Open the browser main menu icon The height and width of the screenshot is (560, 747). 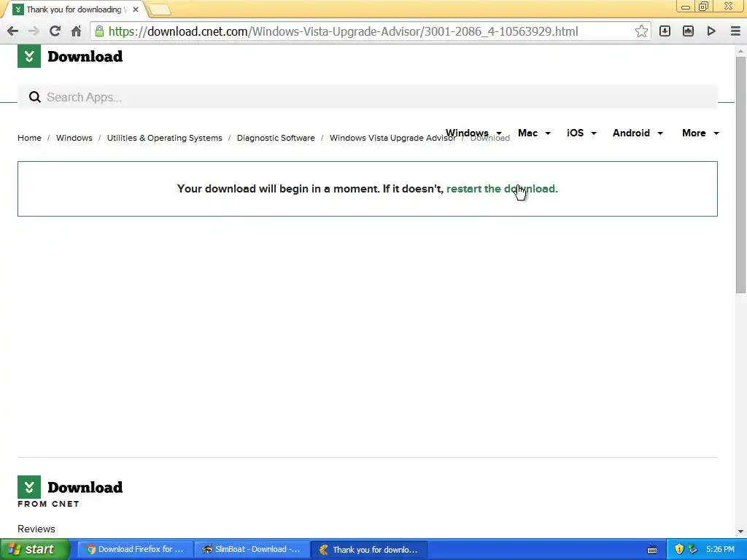[735, 31]
